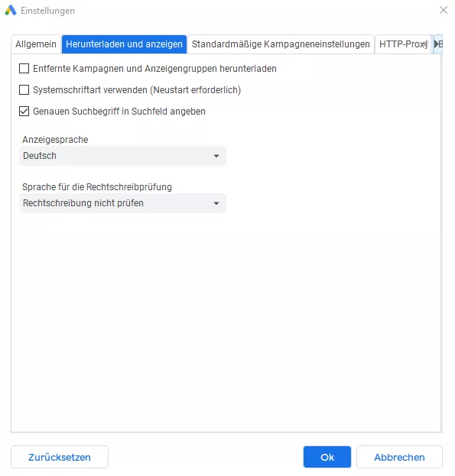This screenshot has width=455, height=476.
Task: Click the Zurücksetzen button
Action: [x=60, y=457]
